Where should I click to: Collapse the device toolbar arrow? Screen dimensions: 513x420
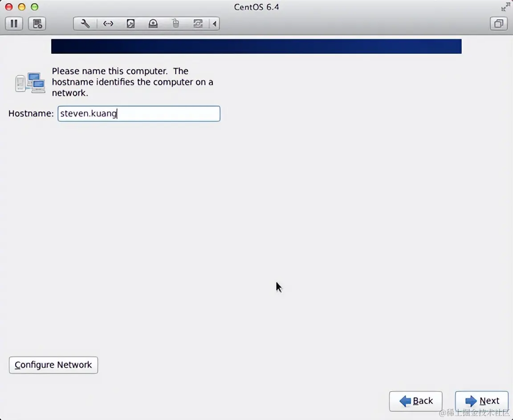(x=215, y=24)
